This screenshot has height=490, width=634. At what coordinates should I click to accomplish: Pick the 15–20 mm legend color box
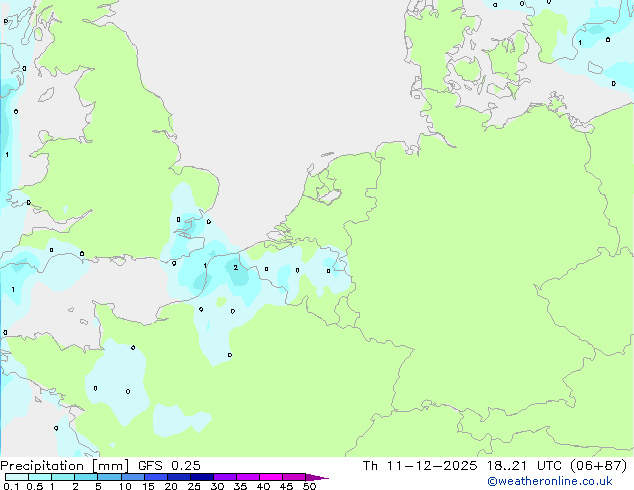pos(155,477)
